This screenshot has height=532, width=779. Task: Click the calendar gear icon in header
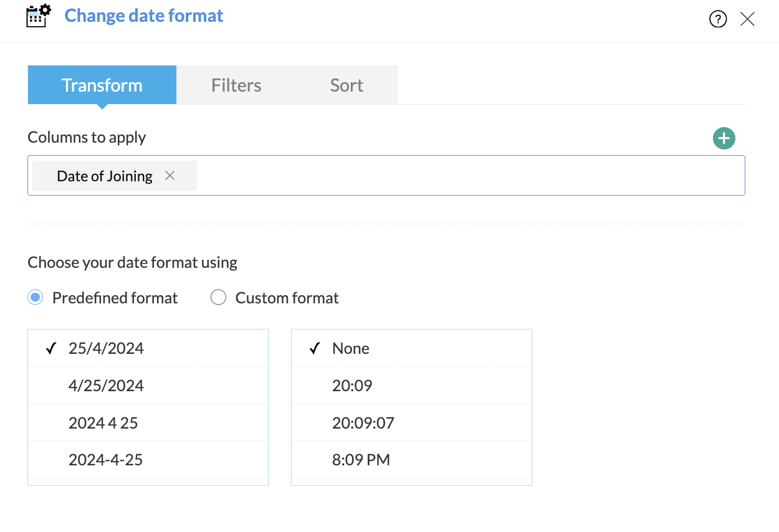click(x=38, y=16)
